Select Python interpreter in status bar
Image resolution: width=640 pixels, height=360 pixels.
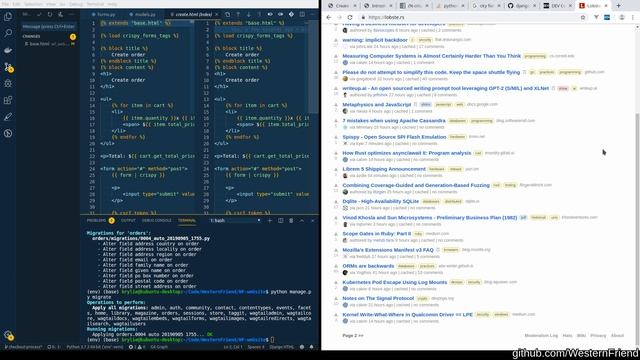click(95, 347)
